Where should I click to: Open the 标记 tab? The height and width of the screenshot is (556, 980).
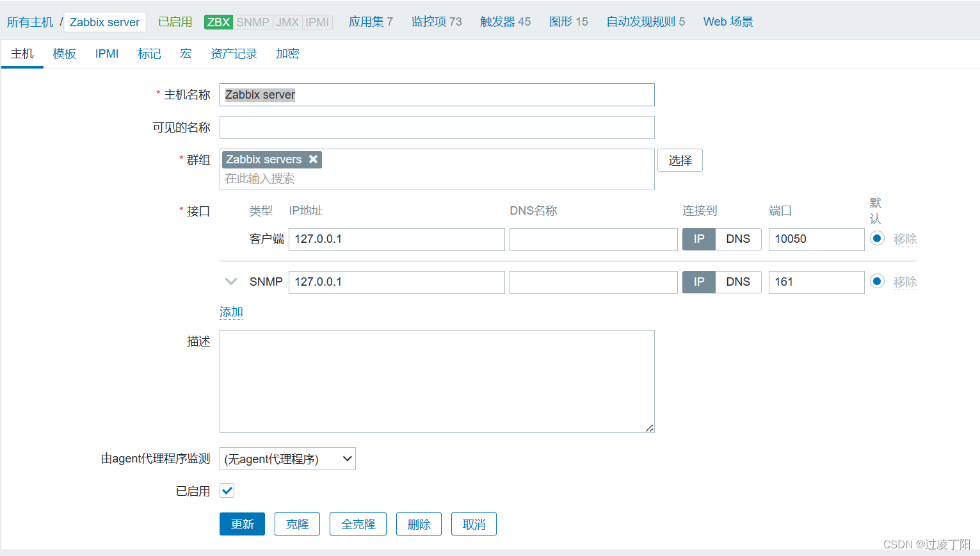pos(149,54)
